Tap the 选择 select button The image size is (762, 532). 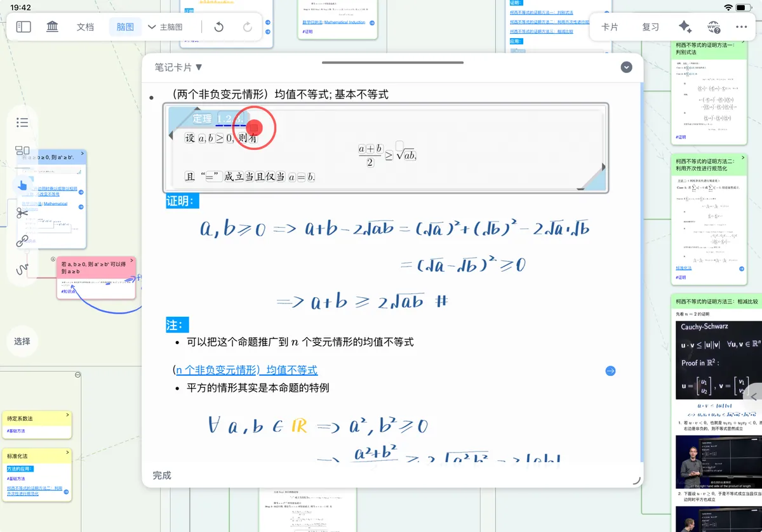pos(22,341)
